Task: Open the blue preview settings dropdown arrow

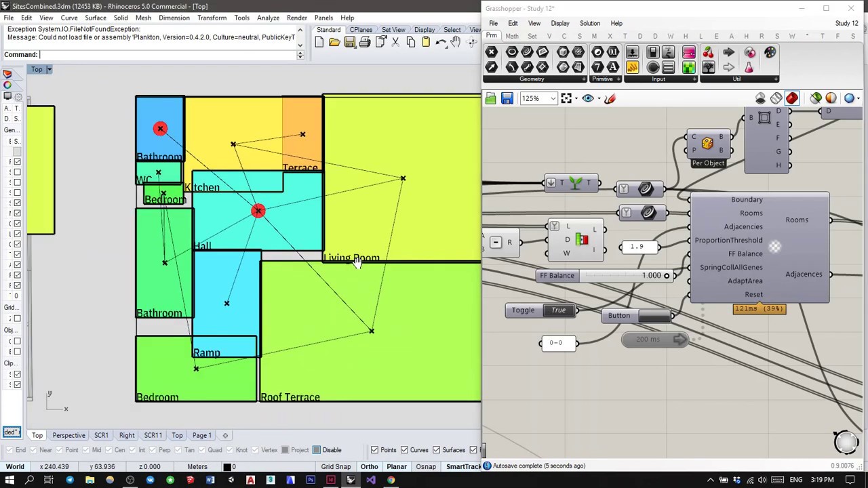Action: pyautogui.click(x=858, y=98)
